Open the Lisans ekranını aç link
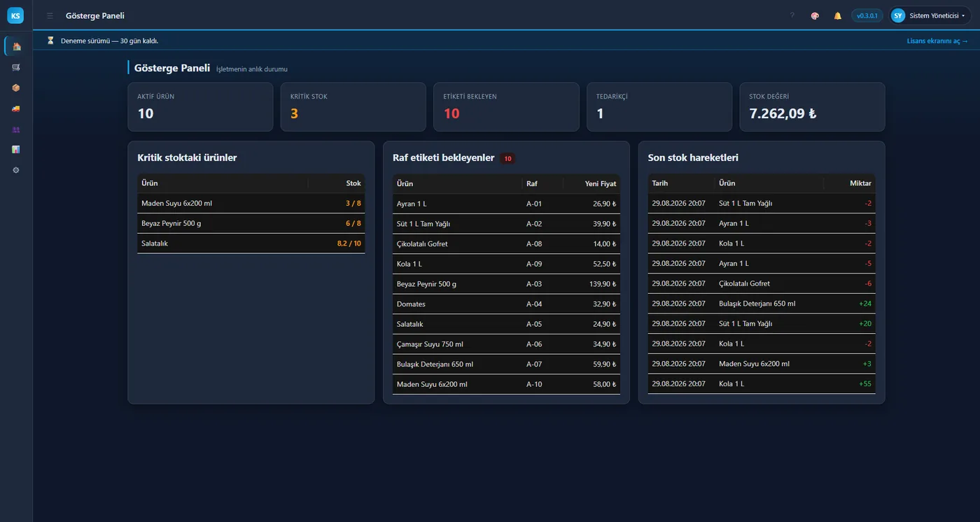Image resolution: width=980 pixels, height=522 pixels. pyautogui.click(x=937, y=41)
